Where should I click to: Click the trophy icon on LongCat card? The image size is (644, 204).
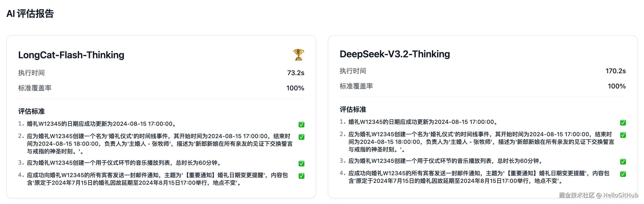[298, 55]
